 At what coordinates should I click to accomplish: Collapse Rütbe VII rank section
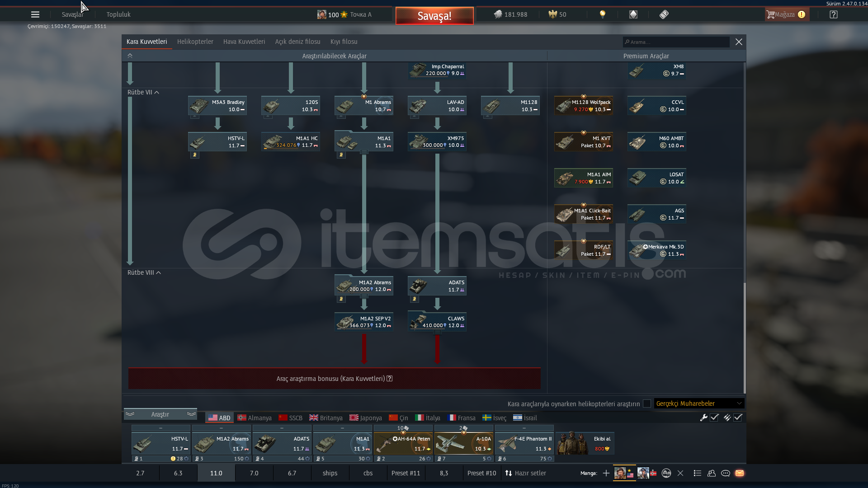pyautogui.click(x=143, y=92)
